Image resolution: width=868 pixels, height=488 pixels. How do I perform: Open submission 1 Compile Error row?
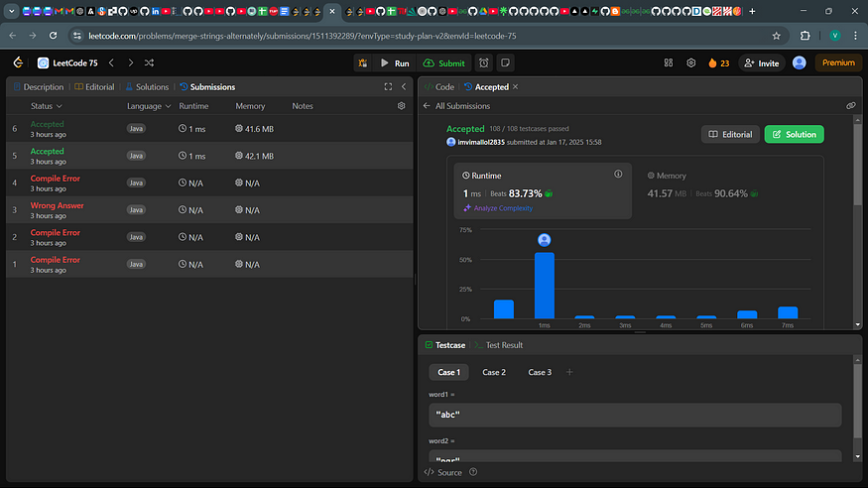pyautogui.click(x=209, y=264)
